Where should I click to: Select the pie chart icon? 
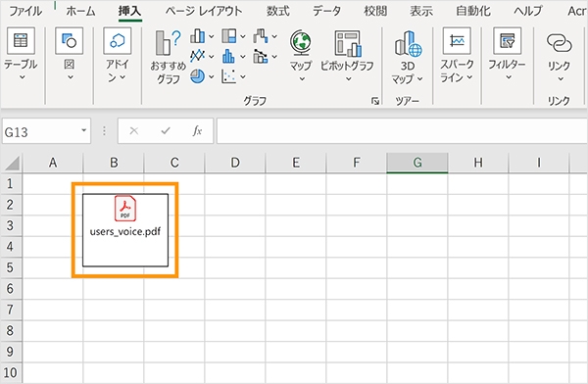[197, 76]
